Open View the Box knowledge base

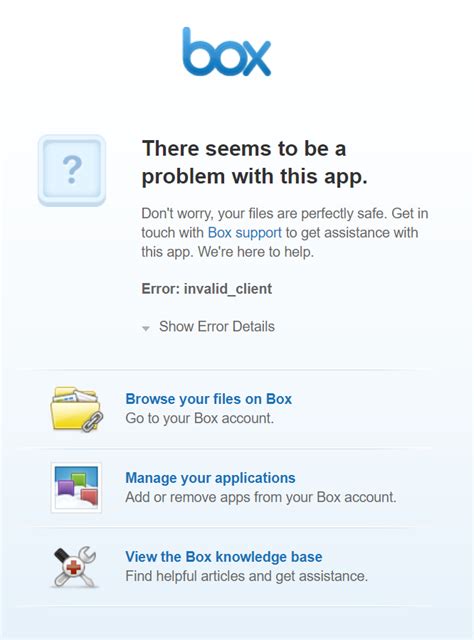224,557
